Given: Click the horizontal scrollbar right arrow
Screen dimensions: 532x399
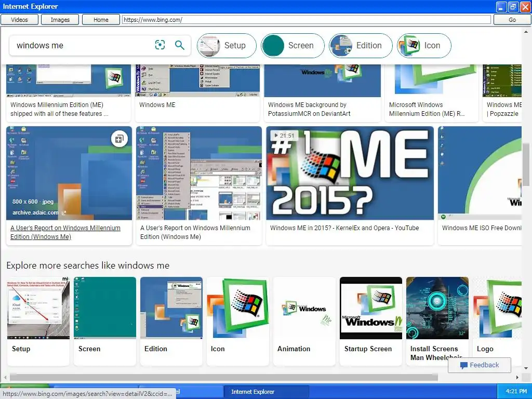Looking at the screenshot, I should [517, 377].
